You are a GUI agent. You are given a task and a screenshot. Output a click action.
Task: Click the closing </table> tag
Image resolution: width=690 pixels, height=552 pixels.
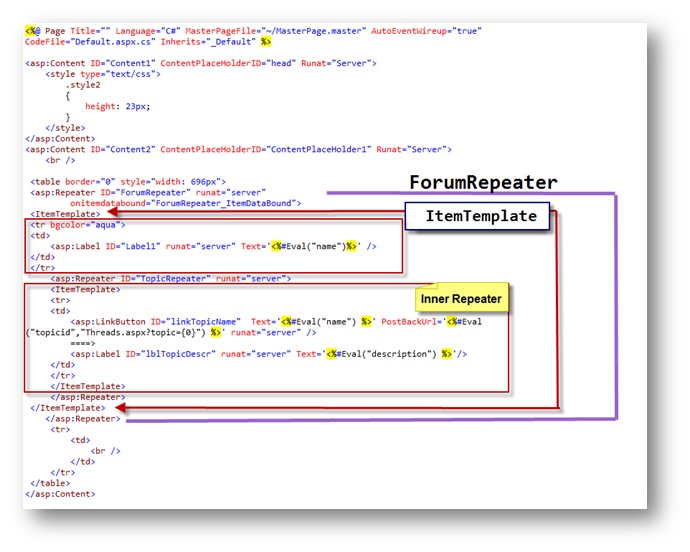tap(50, 483)
